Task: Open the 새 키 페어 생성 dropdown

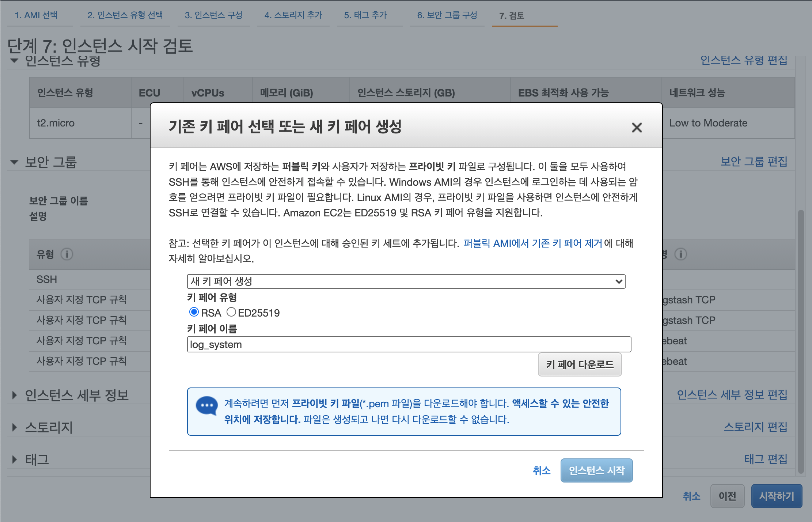Action: (406, 281)
